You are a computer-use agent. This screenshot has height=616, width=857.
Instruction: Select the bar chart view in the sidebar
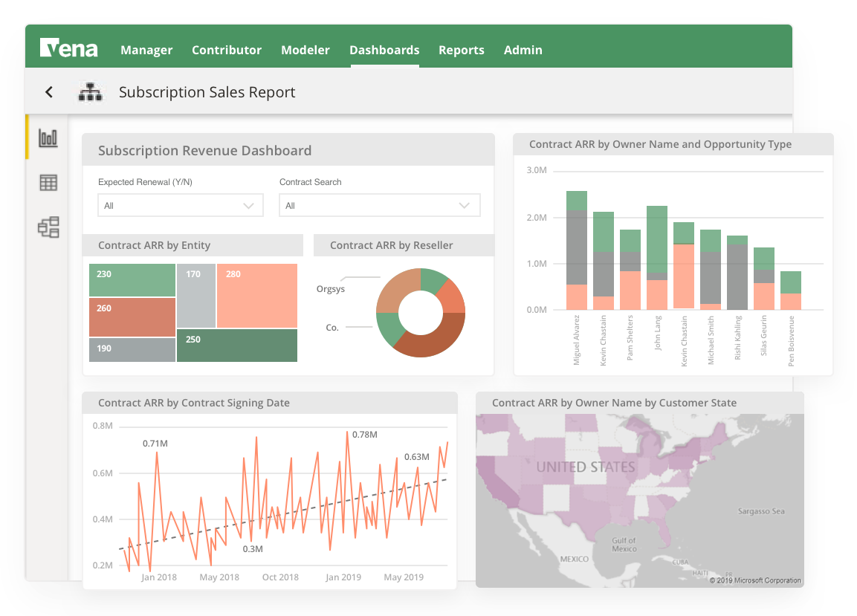tap(46, 137)
